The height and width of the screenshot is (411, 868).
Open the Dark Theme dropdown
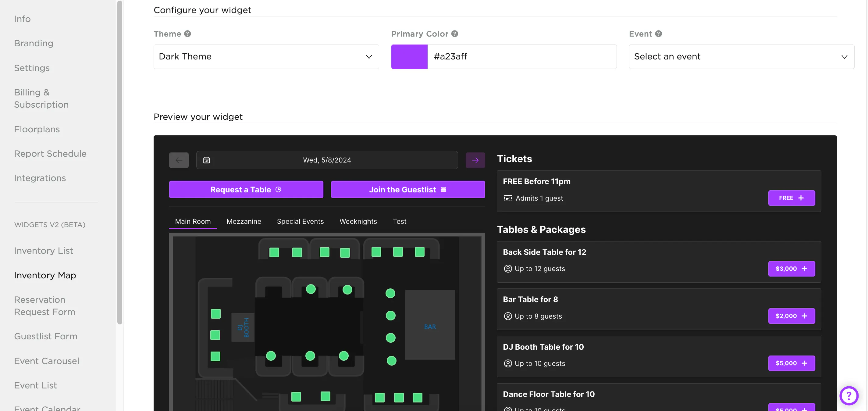[266, 57]
